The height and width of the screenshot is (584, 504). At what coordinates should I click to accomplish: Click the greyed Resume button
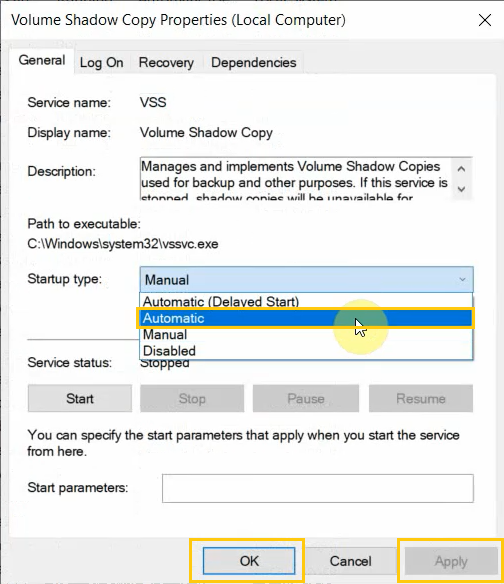coord(421,399)
